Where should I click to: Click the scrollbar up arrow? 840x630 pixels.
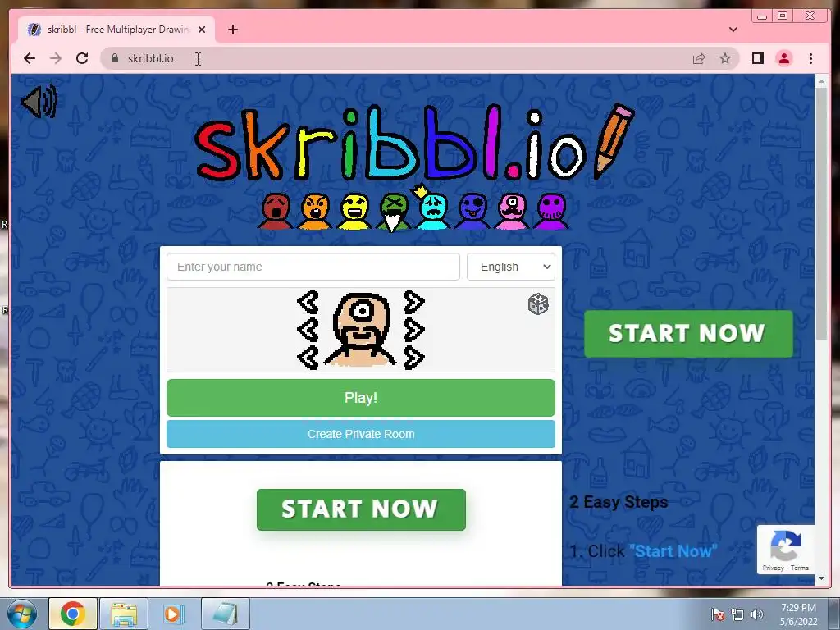click(821, 81)
